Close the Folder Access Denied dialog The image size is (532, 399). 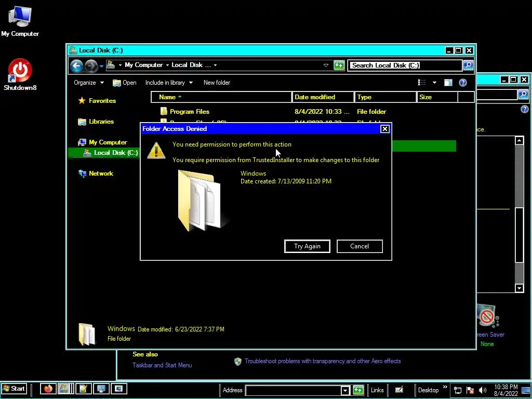[384, 129]
